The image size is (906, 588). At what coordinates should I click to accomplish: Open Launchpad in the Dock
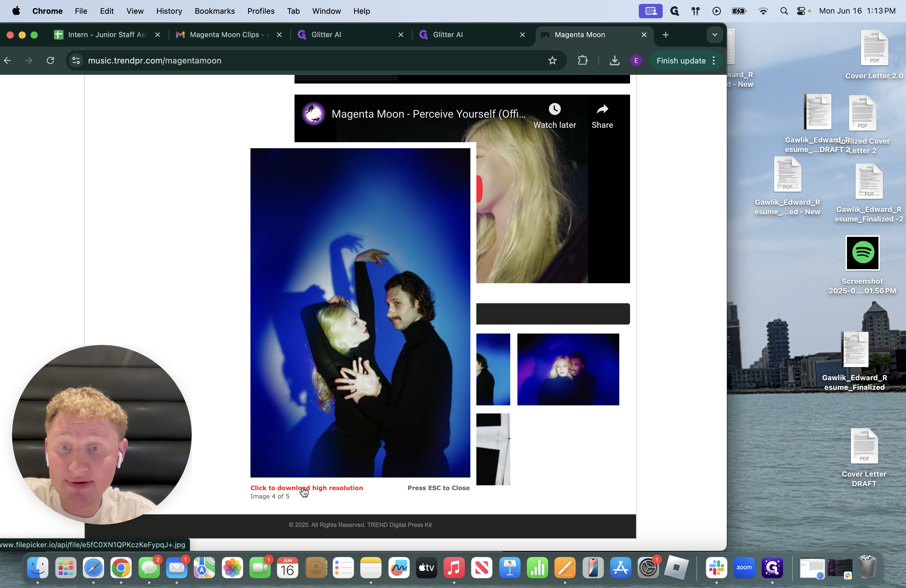pos(66,568)
